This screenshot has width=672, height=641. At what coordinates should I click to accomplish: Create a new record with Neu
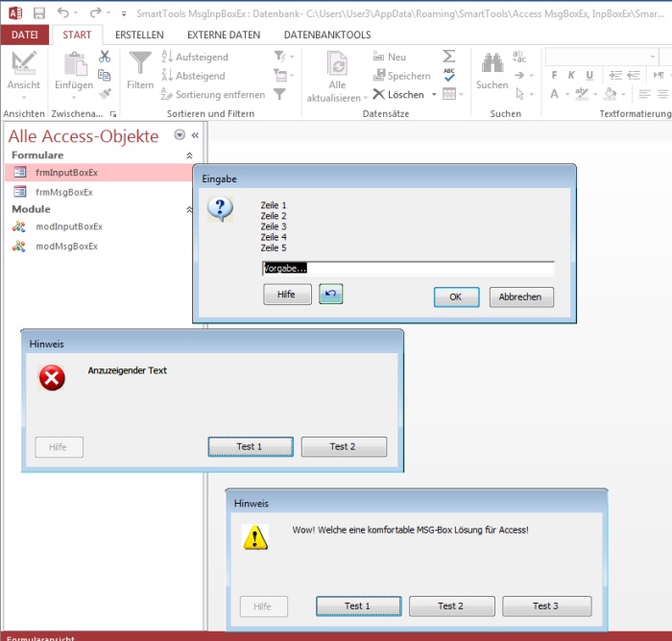(389, 57)
